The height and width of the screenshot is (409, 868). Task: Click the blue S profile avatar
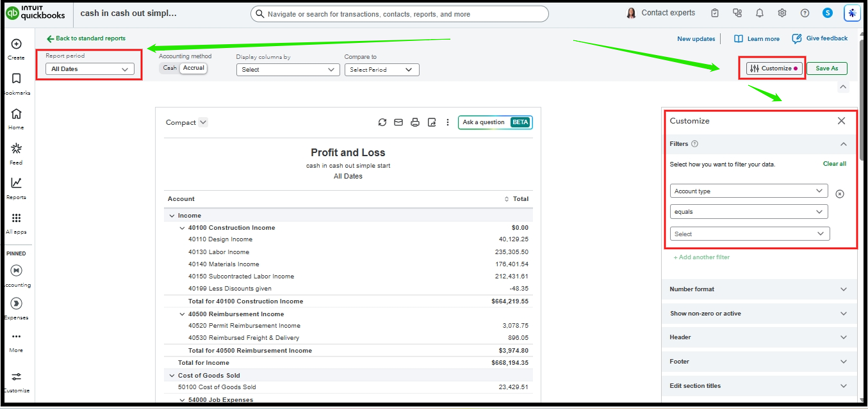828,13
